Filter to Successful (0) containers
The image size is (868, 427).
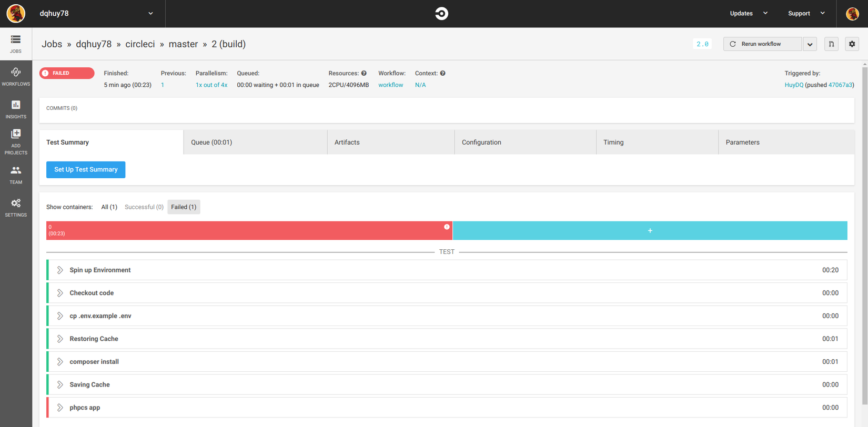click(144, 207)
